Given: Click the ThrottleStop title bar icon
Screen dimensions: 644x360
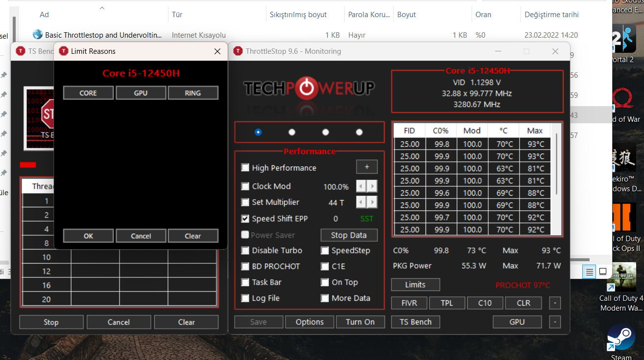Looking at the screenshot, I should (x=238, y=51).
